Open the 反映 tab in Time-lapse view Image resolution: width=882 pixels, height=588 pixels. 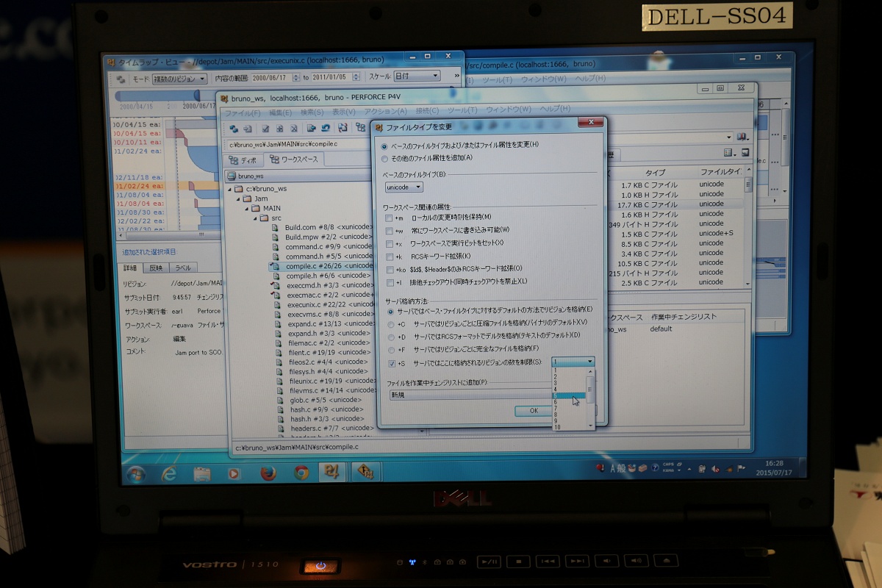156,268
